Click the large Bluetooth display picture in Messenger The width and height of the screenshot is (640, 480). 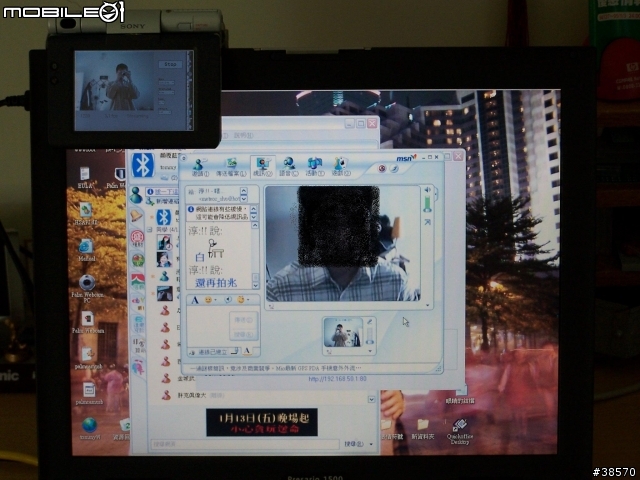tap(143, 165)
